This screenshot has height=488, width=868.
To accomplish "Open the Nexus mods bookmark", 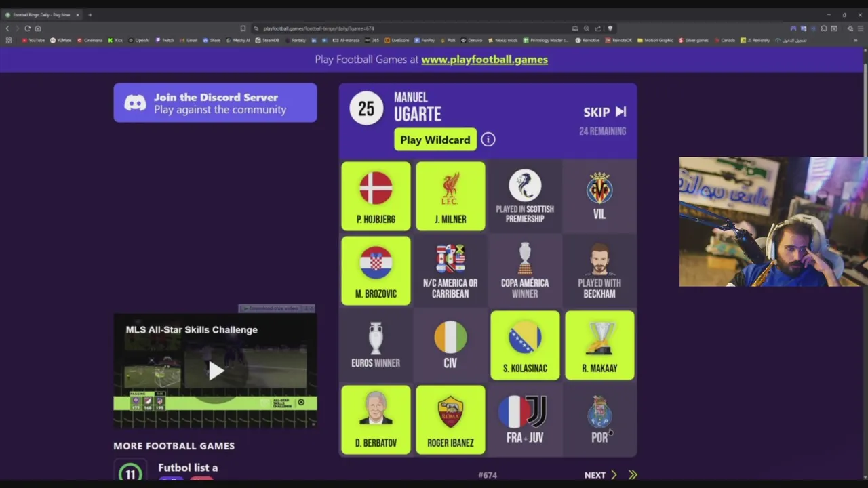I will tap(504, 40).
